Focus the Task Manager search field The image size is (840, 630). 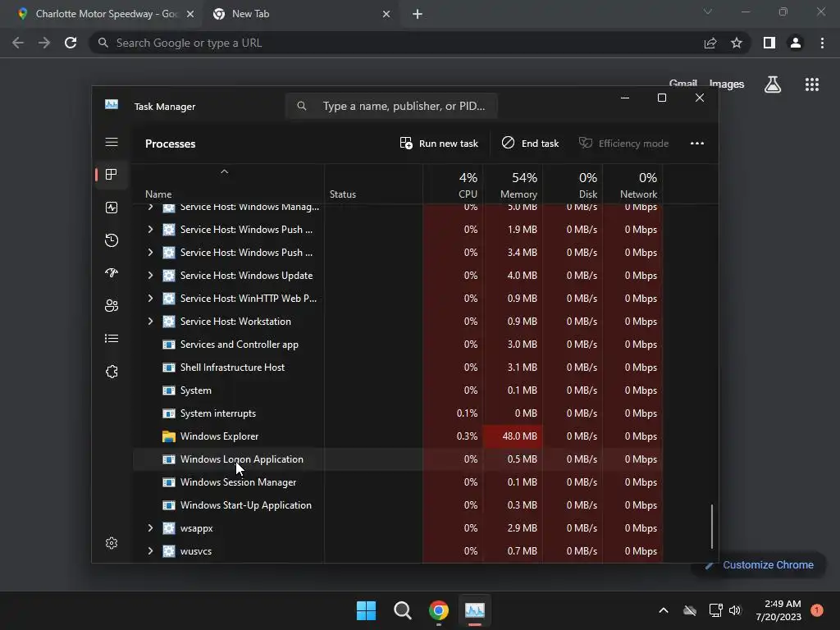pos(391,106)
